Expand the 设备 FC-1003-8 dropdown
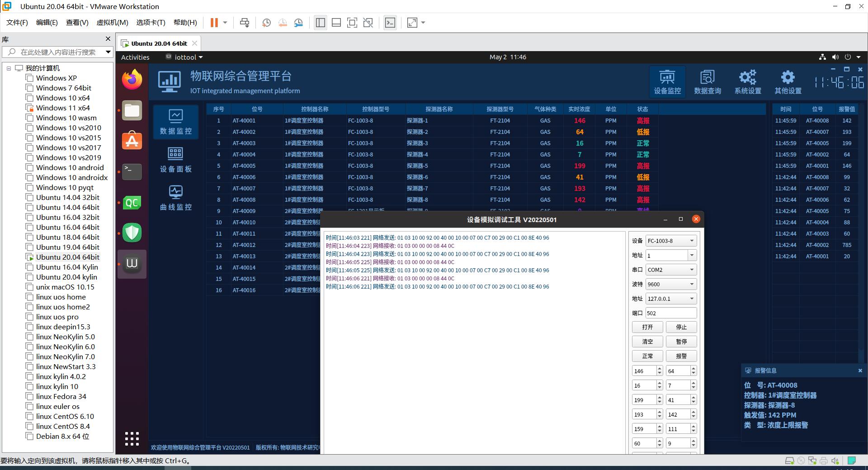The width and height of the screenshot is (868, 470). tap(671, 241)
